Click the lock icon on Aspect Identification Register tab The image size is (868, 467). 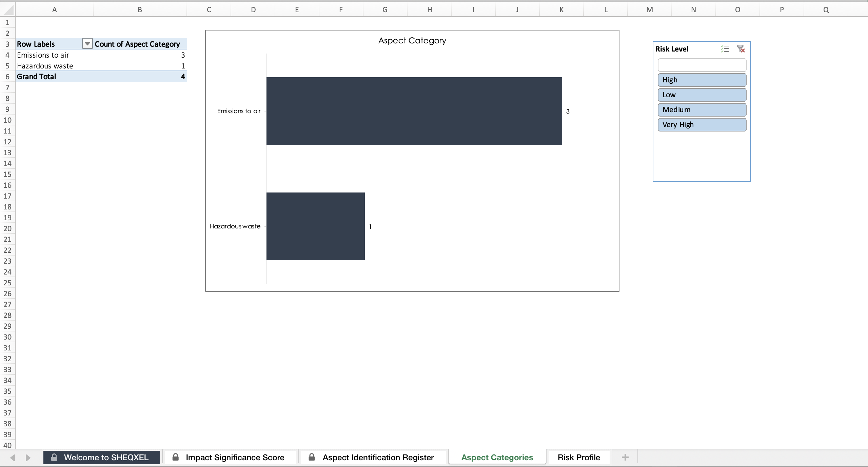(312, 457)
